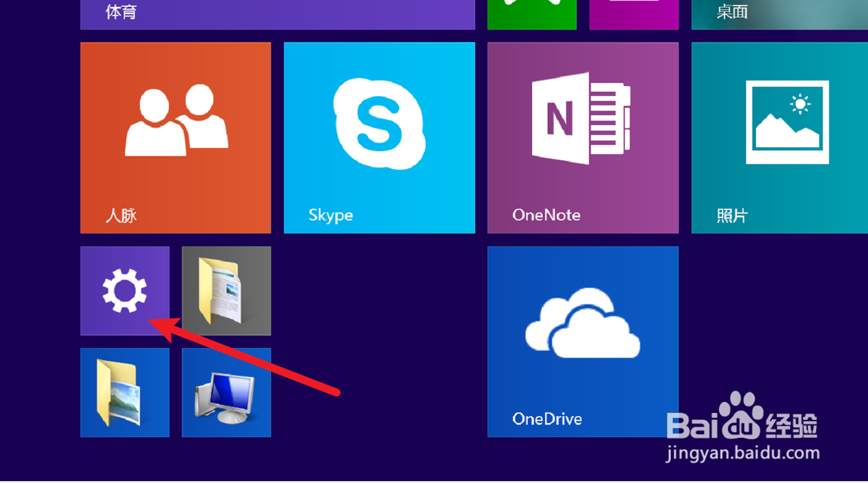Image resolution: width=868 pixels, height=483 pixels.
Task: Open the 体育 (Sports) tile
Action: [278, 14]
